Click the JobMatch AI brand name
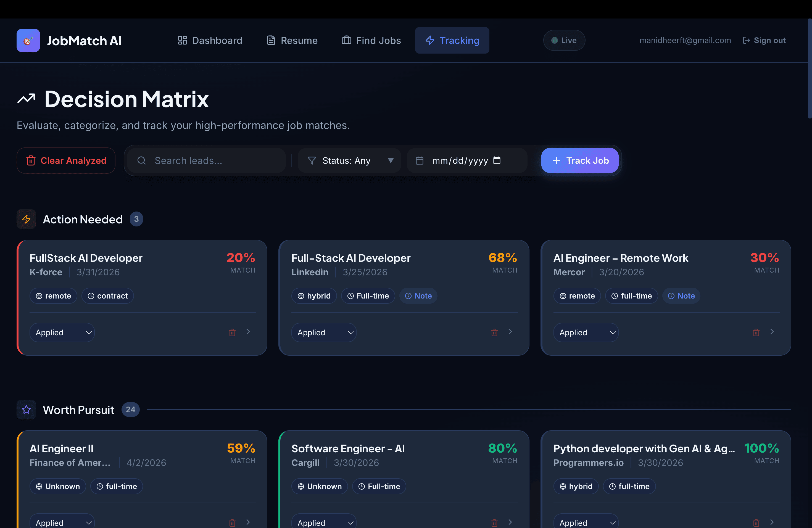The image size is (812, 528). (84, 41)
